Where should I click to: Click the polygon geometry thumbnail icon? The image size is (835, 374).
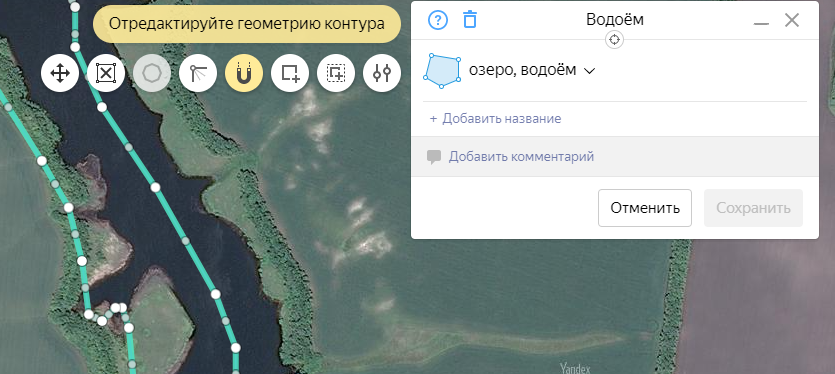[x=442, y=70]
